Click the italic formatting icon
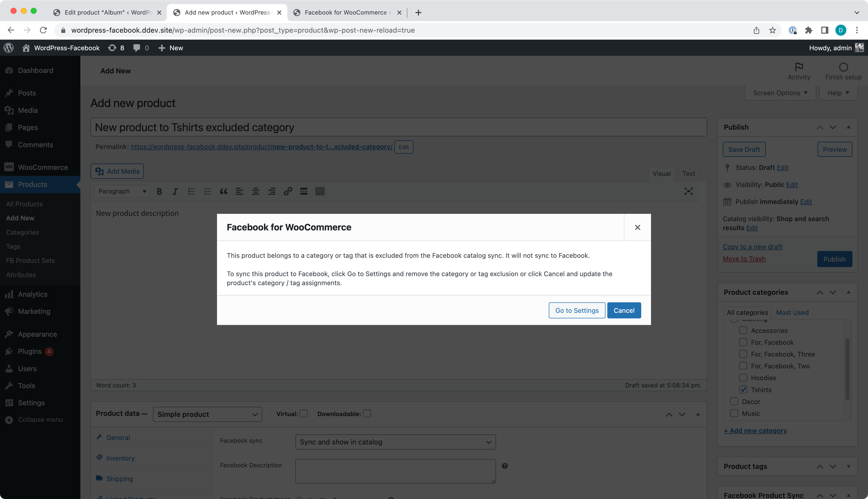Viewport: 868px width, 499px height. click(175, 191)
